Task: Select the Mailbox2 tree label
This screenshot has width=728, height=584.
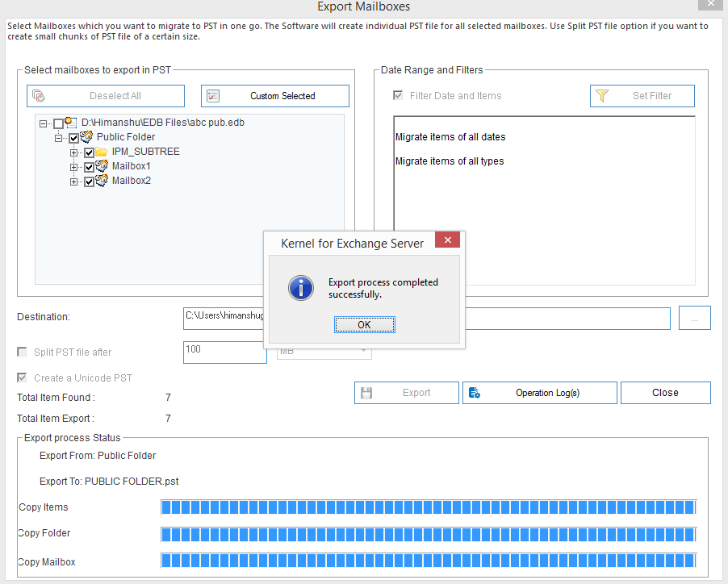Action: 132,181
